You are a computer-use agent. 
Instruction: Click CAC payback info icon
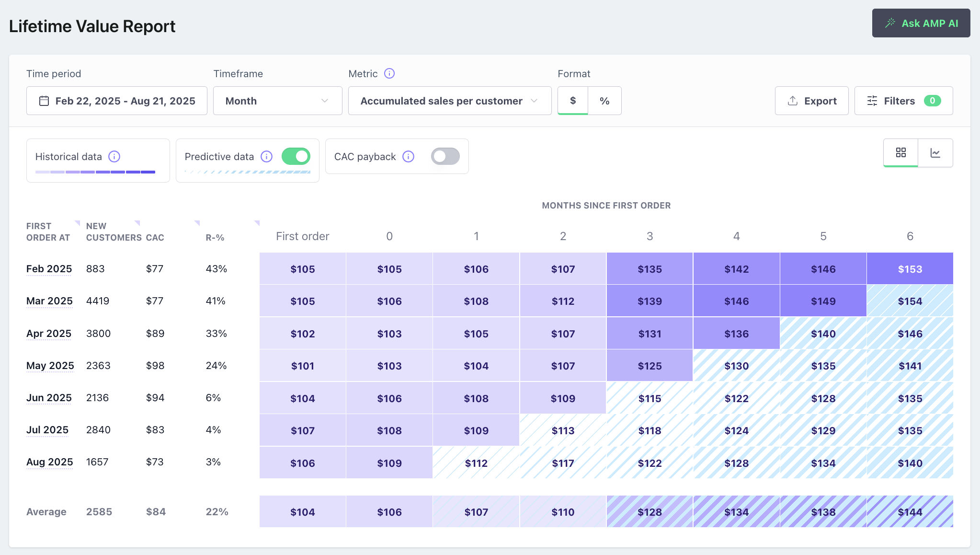coord(408,156)
